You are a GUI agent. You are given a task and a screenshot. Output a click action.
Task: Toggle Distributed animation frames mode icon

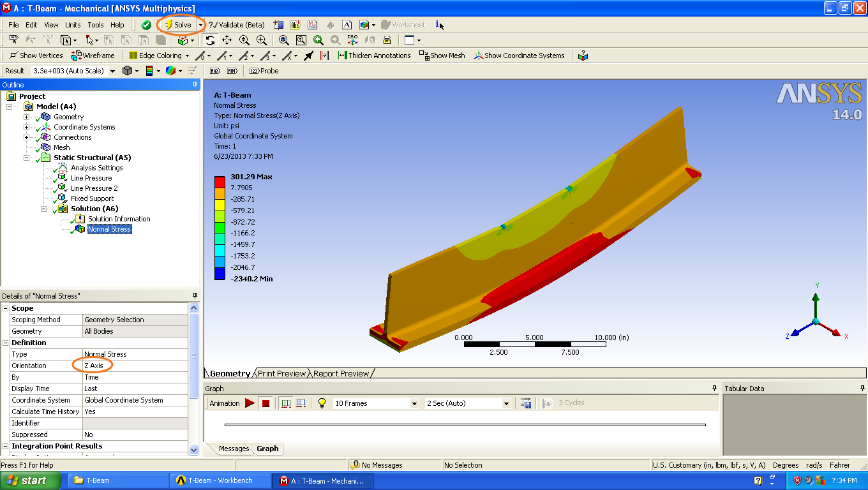[x=286, y=403]
